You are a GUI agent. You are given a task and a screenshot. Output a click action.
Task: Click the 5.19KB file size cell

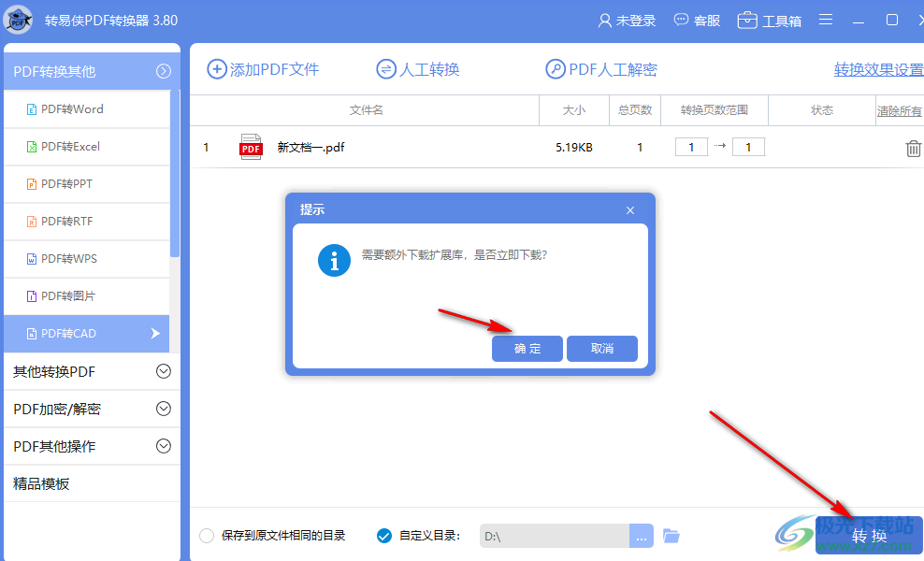[574, 148]
